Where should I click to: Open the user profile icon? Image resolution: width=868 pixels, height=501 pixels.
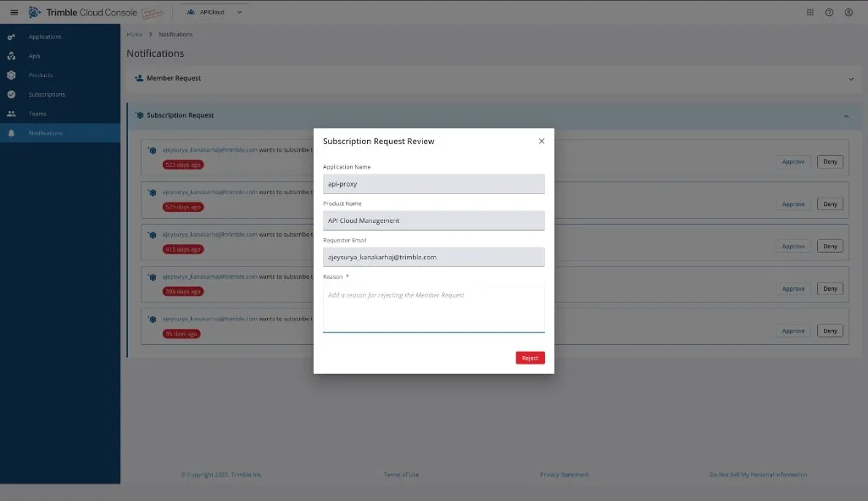(849, 12)
